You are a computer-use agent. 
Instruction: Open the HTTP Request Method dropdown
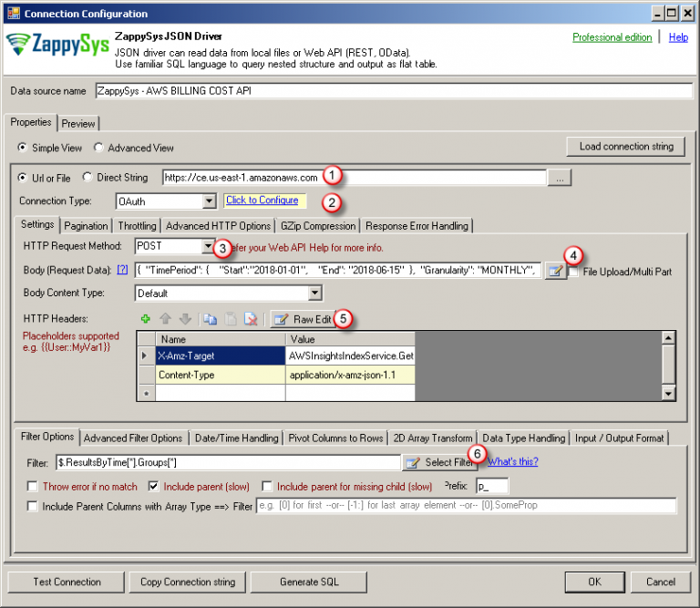pyautogui.click(x=209, y=246)
